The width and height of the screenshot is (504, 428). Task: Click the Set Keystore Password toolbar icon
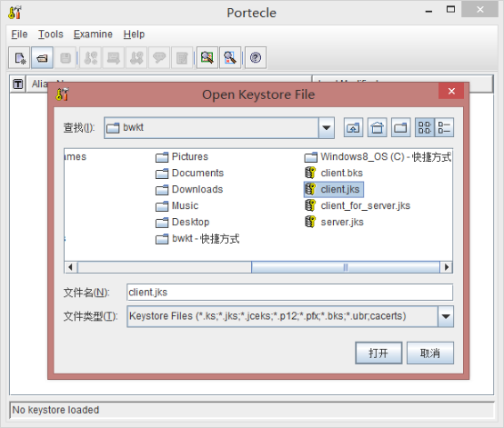[159, 58]
